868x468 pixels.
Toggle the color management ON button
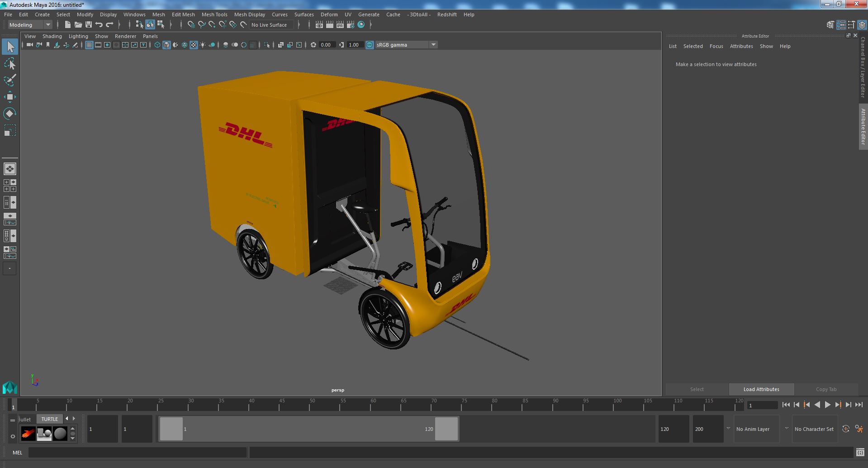click(370, 45)
